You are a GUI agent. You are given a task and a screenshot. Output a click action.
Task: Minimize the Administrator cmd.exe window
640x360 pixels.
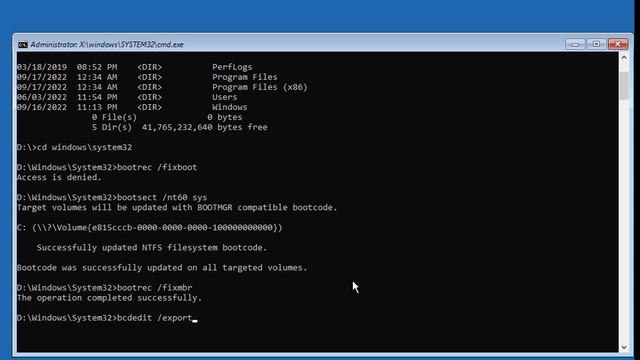tap(575, 44)
